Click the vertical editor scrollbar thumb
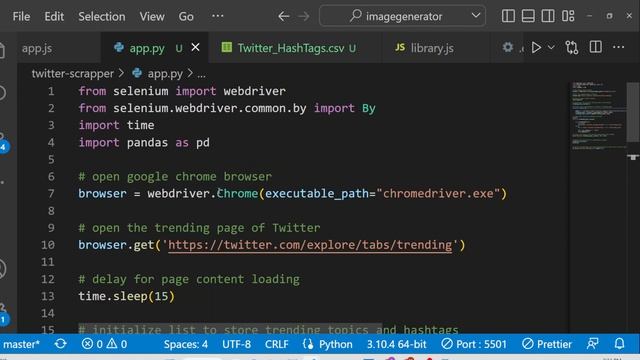The height and width of the screenshot is (360, 640). pyautogui.click(x=633, y=112)
